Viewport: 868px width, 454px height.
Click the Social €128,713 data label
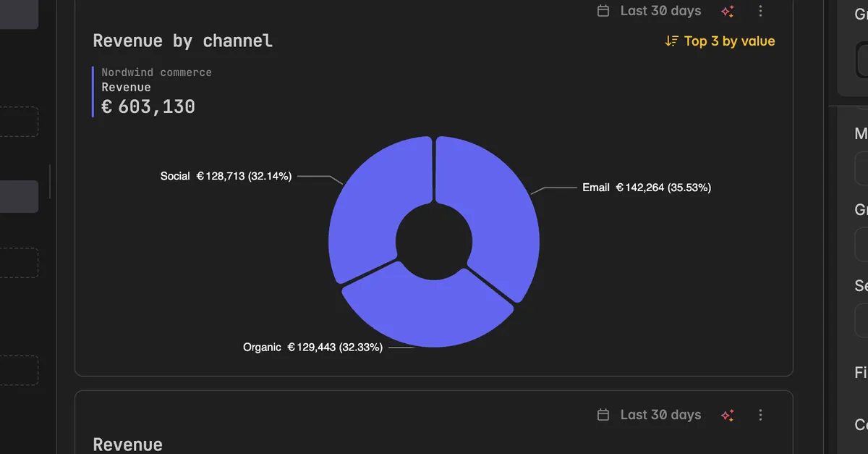pos(226,176)
